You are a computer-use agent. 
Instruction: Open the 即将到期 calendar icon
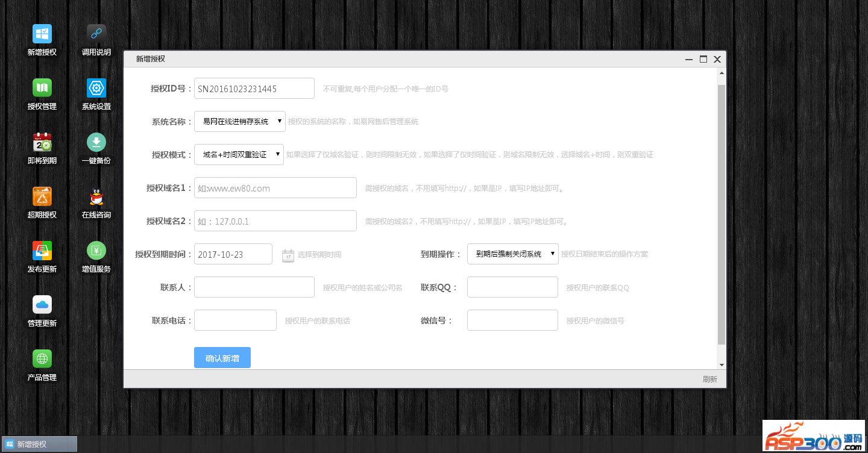(x=42, y=143)
